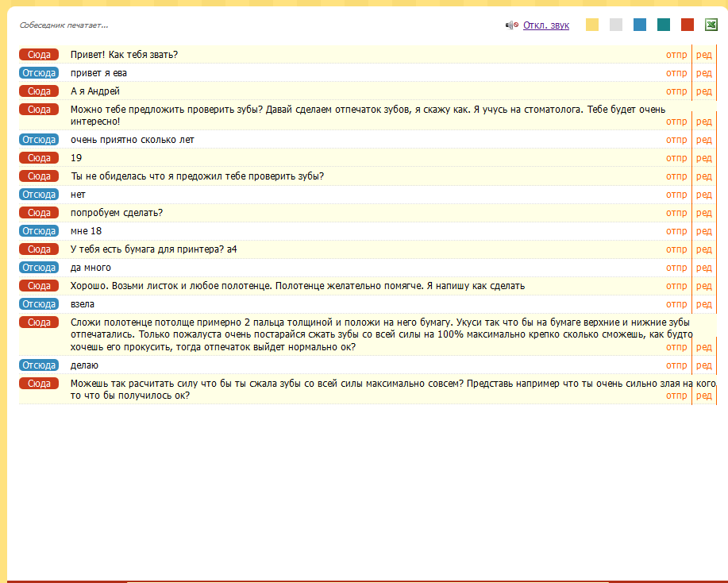The width and height of the screenshot is (728, 583).
Task: Click 'отпр' for 'Можешь так расчитать' message
Action: (x=676, y=396)
